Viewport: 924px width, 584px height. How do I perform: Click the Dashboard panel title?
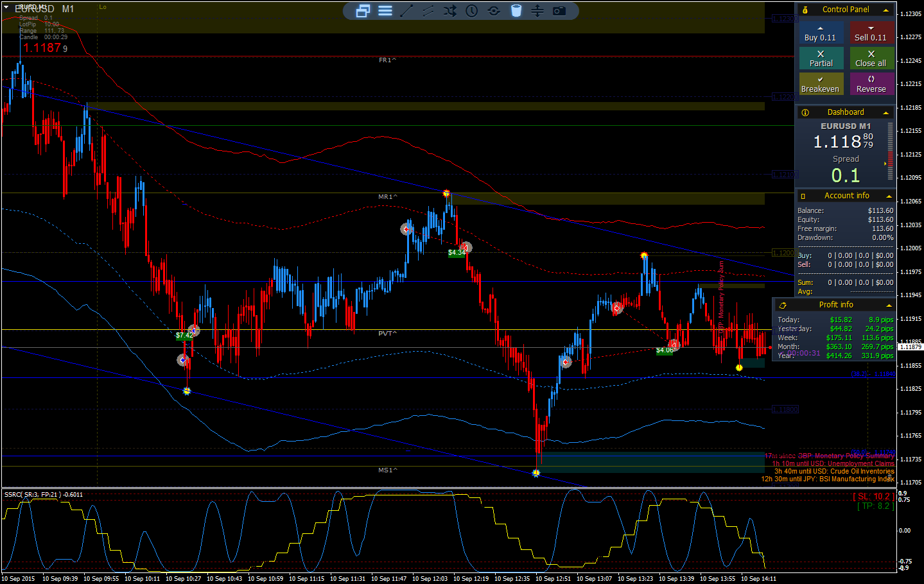(x=846, y=112)
